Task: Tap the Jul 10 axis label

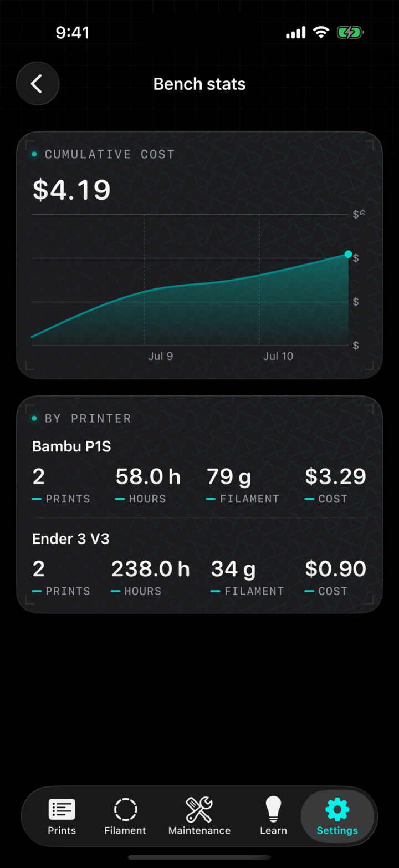Action: 278,356
